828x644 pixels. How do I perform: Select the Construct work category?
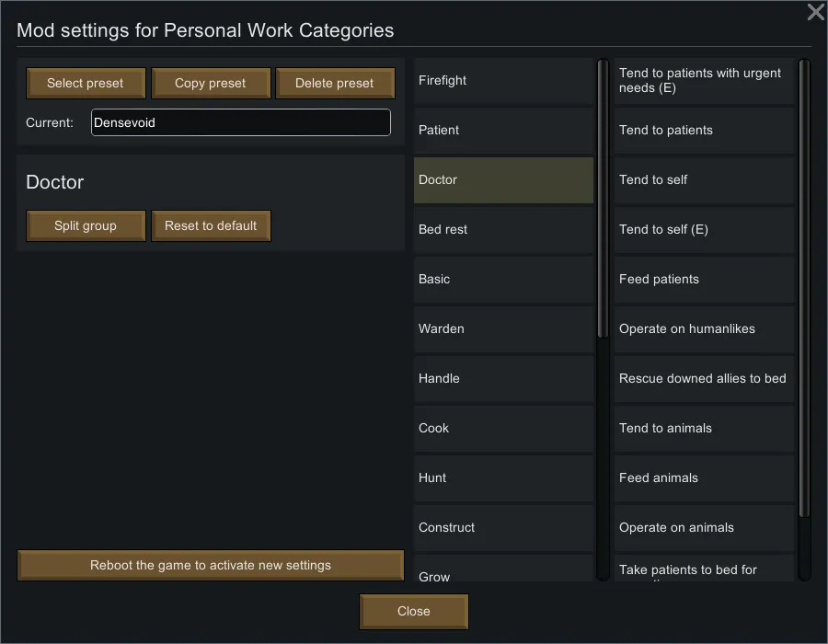pyautogui.click(x=503, y=528)
